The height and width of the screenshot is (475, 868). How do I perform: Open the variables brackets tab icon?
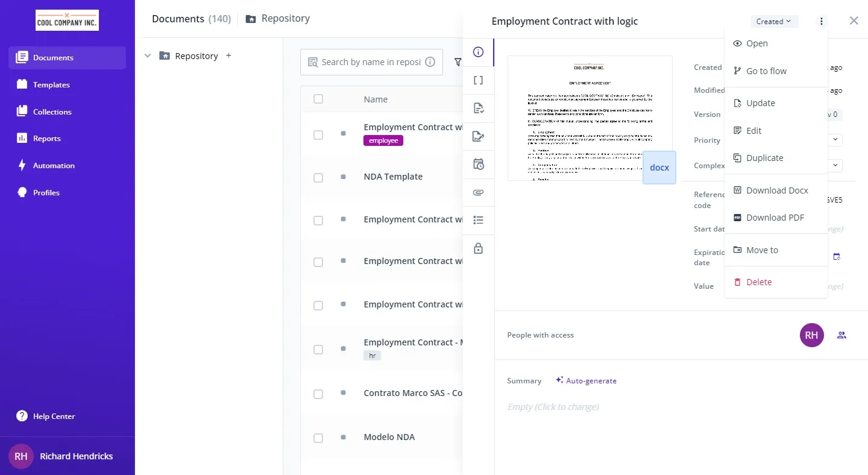pos(478,80)
